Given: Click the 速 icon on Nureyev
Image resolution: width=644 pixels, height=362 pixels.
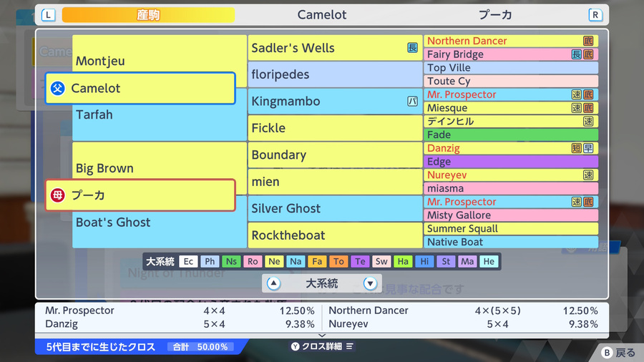Looking at the screenshot, I should pos(588,175).
